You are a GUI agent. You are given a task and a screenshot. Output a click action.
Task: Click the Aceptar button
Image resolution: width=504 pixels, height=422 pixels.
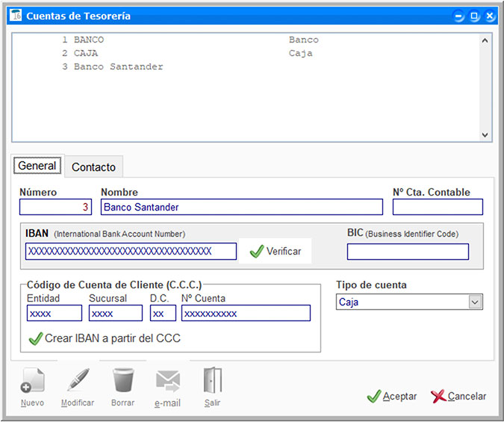392,397
